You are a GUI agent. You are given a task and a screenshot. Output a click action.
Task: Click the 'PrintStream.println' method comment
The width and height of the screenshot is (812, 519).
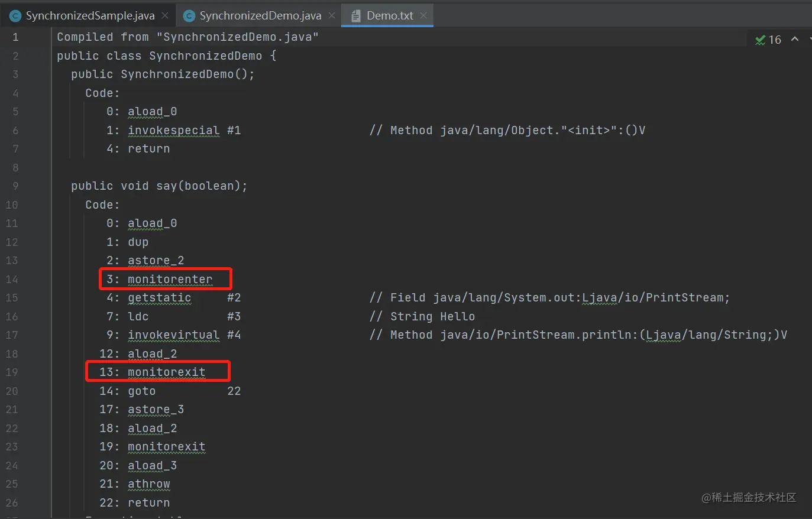tap(578, 335)
